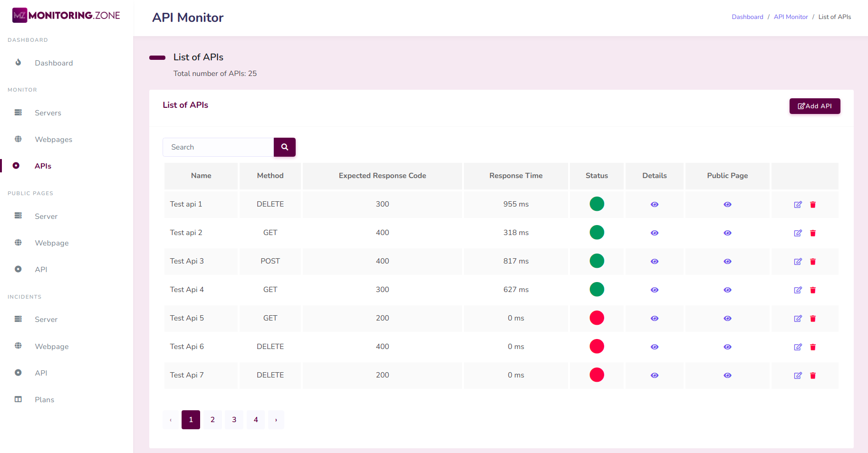Open public page for Test Api 4
Viewport: 868px width, 453px height.
point(727,290)
